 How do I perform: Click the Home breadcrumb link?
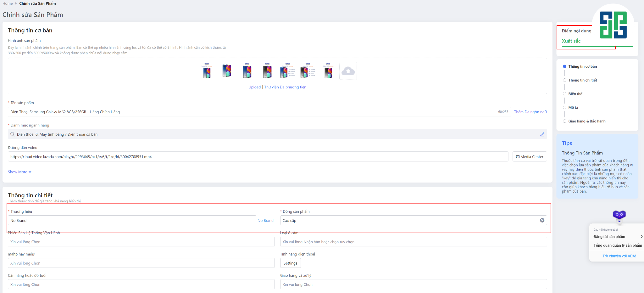pos(8,3)
